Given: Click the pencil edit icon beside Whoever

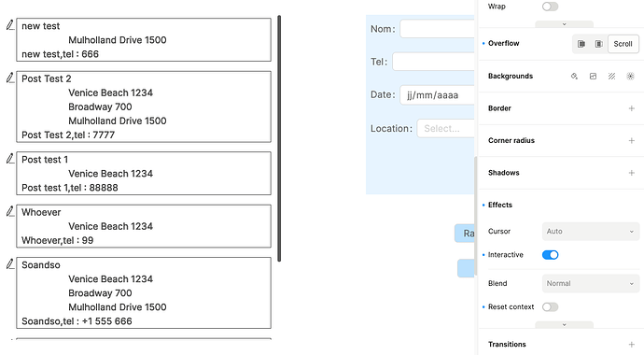Looking at the screenshot, I should coord(10,212).
